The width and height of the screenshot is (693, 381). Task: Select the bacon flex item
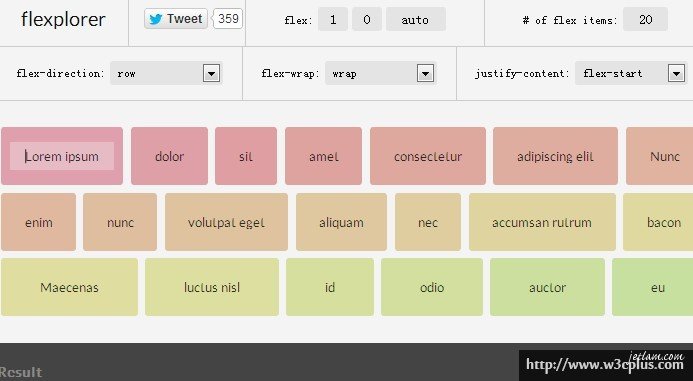coord(659,222)
